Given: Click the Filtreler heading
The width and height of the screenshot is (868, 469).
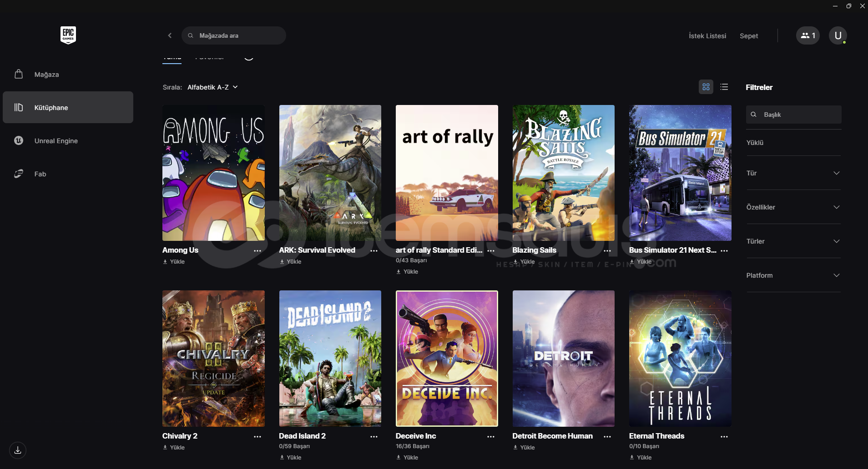Looking at the screenshot, I should pyautogui.click(x=759, y=87).
